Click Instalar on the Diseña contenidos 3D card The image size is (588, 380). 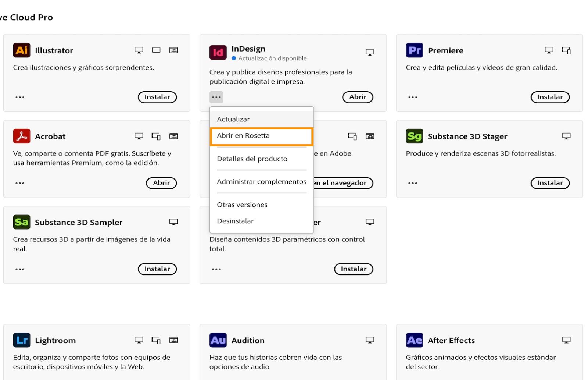click(354, 269)
